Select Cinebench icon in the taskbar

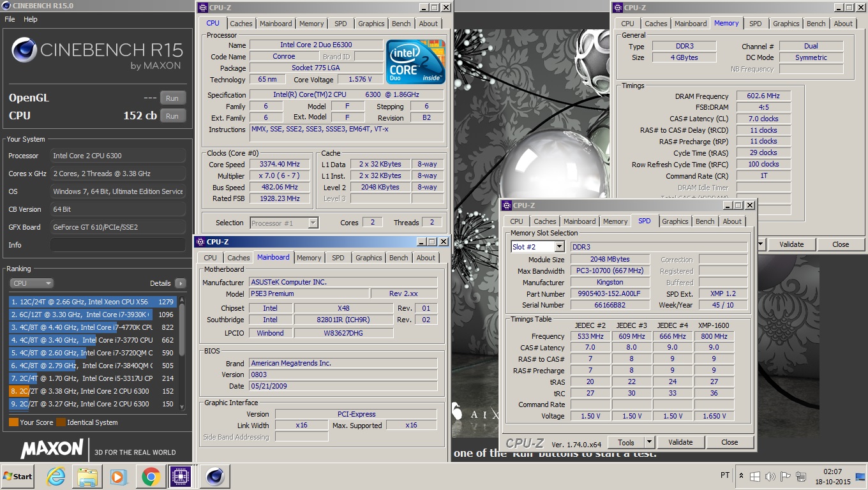[x=215, y=477]
